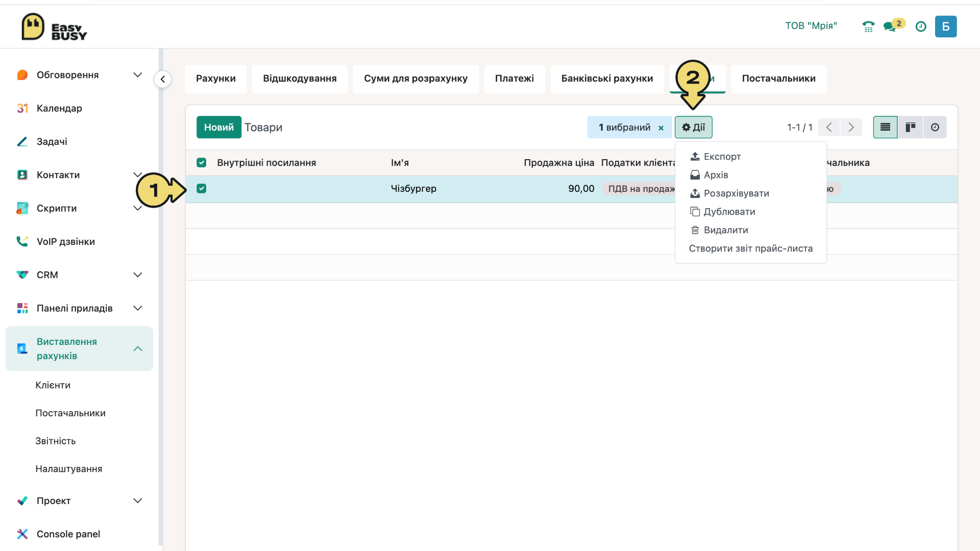Go to next page arrow
The width and height of the screenshot is (980, 551).
coord(851,127)
